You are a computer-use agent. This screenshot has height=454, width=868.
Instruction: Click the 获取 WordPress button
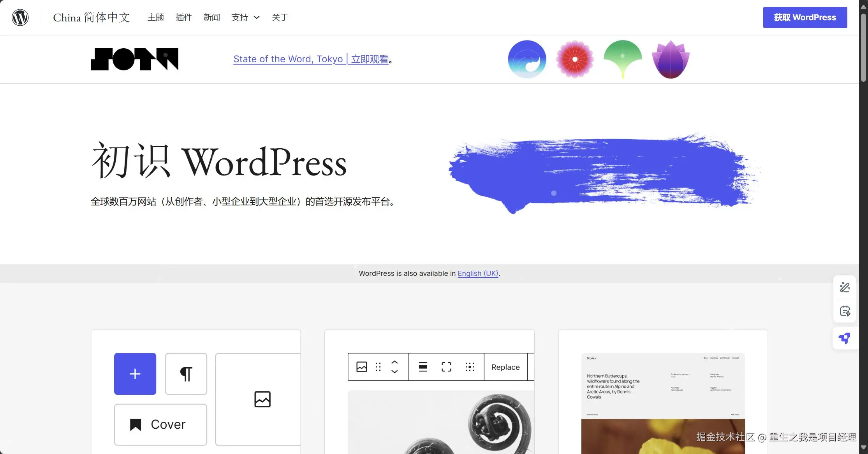(x=805, y=18)
